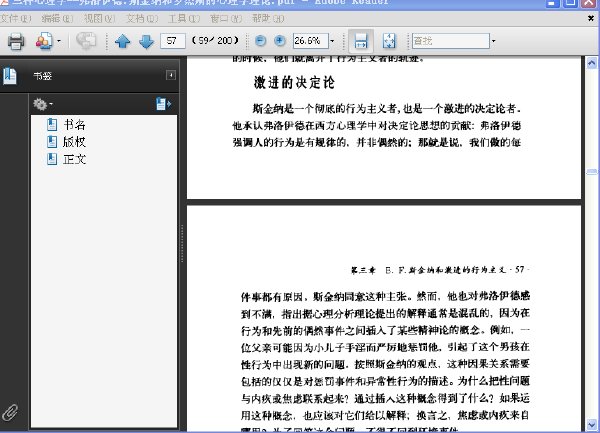
Task: Zoom in using the plus button
Action: [280, 41]
